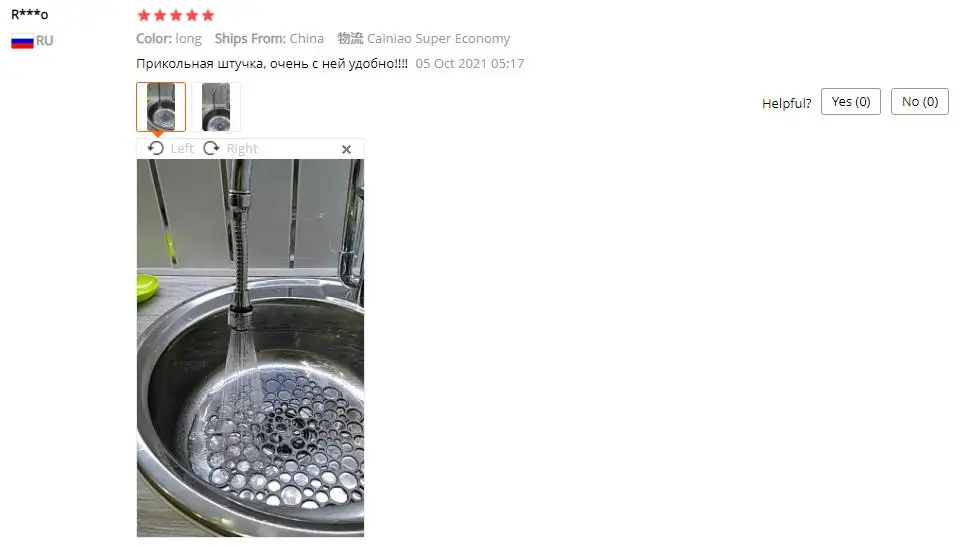
Task: Close the enlarged review photo
Action: (x=346, y=149)
